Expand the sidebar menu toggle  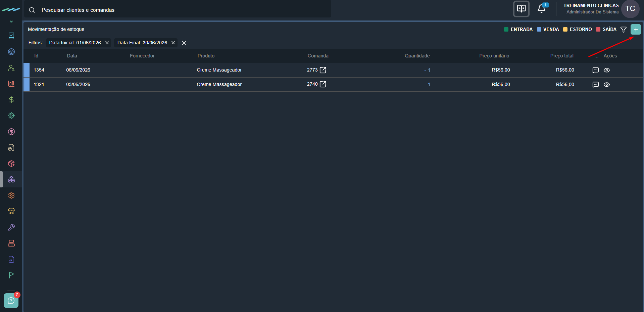(x=11, y=22)
